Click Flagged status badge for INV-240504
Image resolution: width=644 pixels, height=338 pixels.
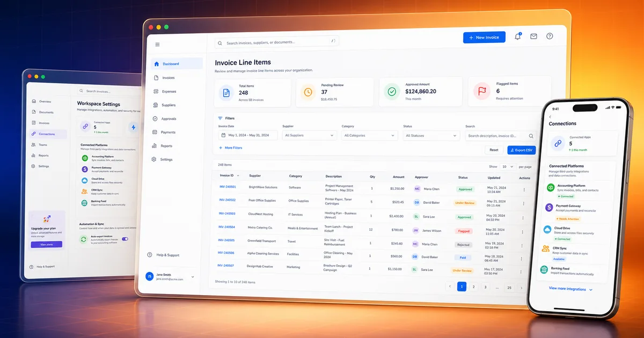click(464, 231)
